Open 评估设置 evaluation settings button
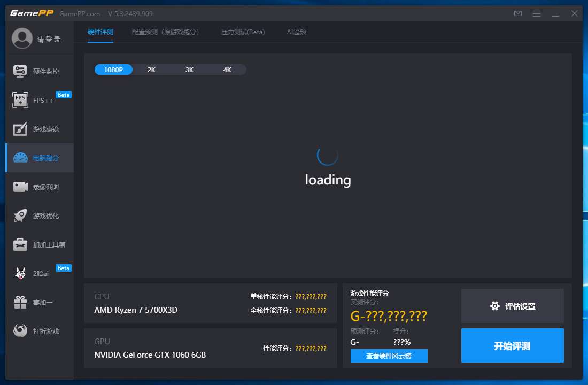 [x=512, y=306]
